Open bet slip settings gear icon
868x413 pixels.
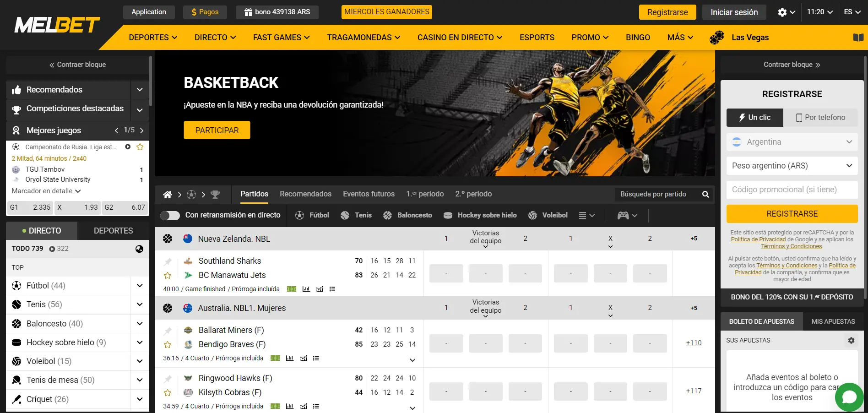pos(851,341)
